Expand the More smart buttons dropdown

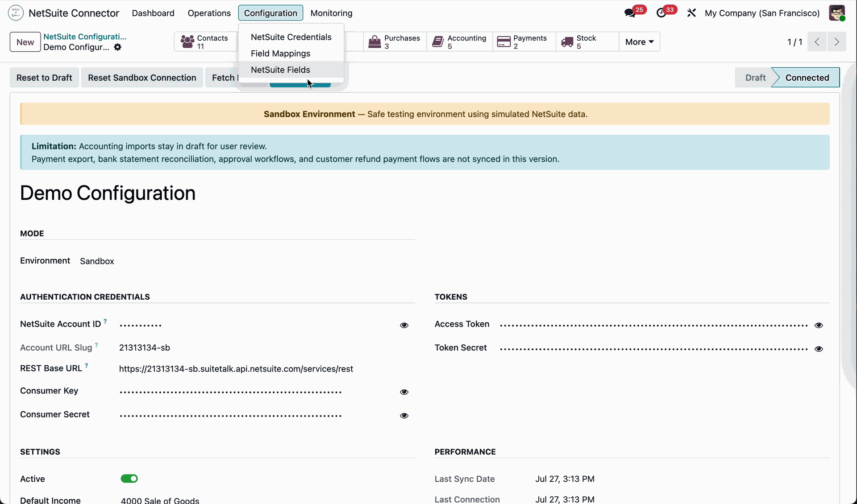pyautogui.click(x=639, y=42)
